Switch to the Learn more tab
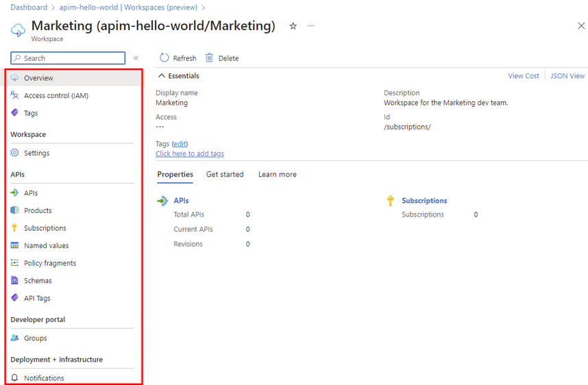This screenshot has height=385, width=588. coord(277,175)
